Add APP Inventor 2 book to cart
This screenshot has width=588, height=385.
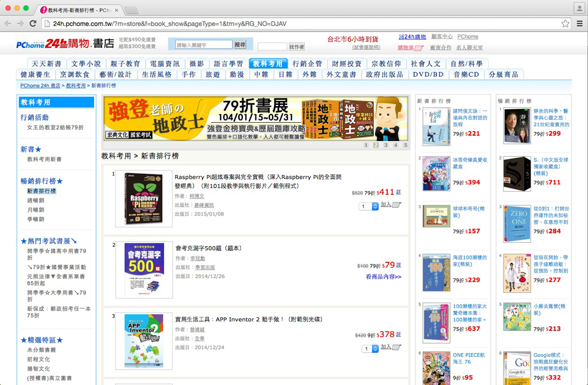(391, 347)
